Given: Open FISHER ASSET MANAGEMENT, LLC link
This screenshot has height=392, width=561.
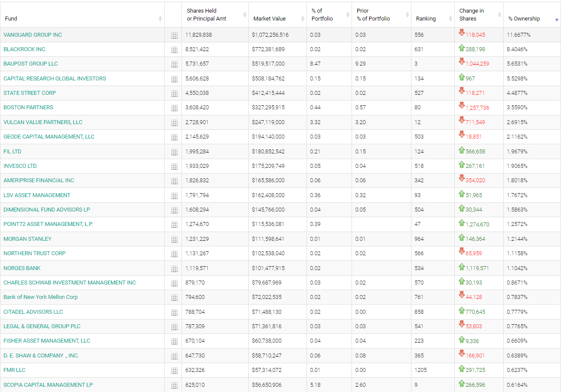Looking at the screenshot, I should click(47, 341).
